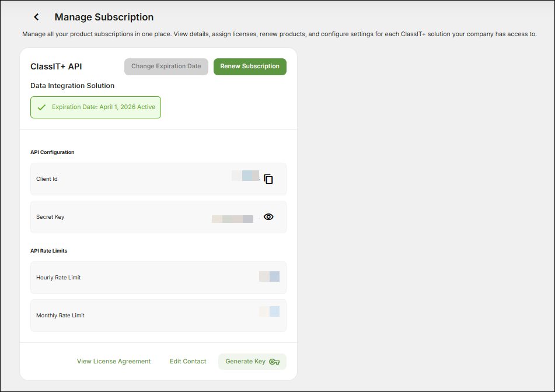
Task: Click the Expiration Date Active status badge
Action: coord(95,107)
